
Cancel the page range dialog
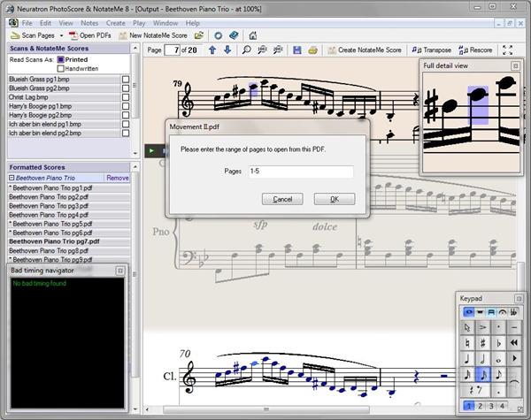pos(282,199)
